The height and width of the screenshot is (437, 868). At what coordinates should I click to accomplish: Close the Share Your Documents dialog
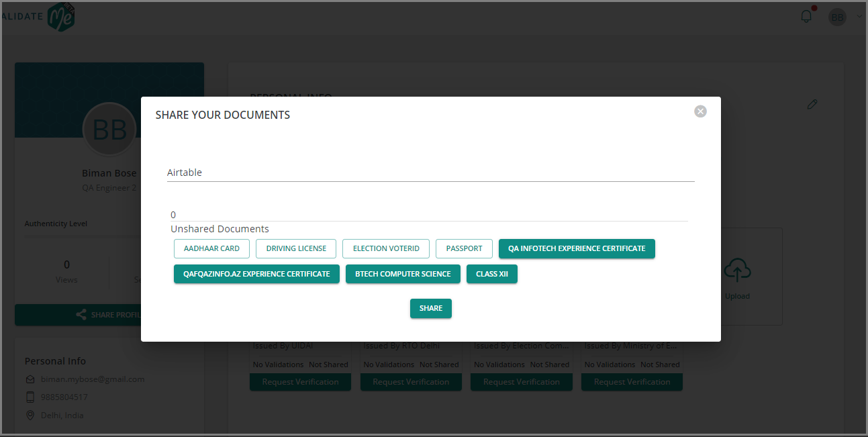coord(700,111)
